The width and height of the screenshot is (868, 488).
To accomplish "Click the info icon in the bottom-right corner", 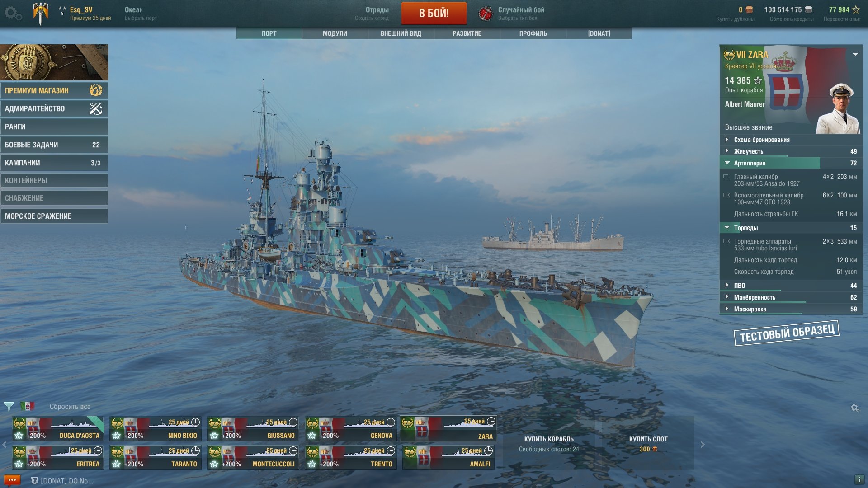I will [x=859, y=479].
